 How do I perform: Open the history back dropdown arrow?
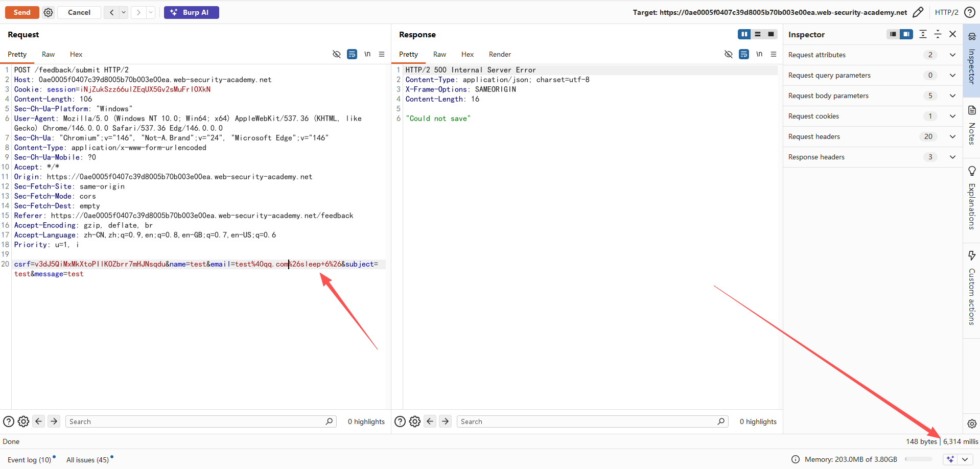pos(124,12)
